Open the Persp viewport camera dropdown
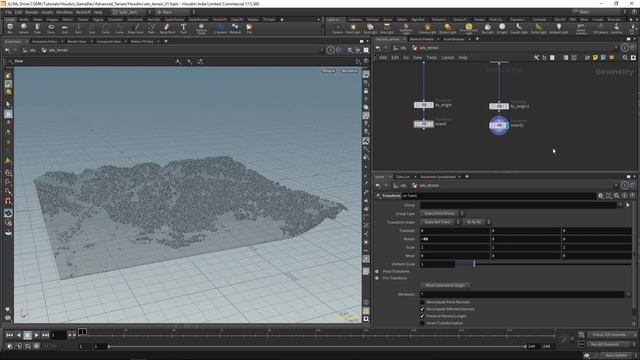 [328, 71]
